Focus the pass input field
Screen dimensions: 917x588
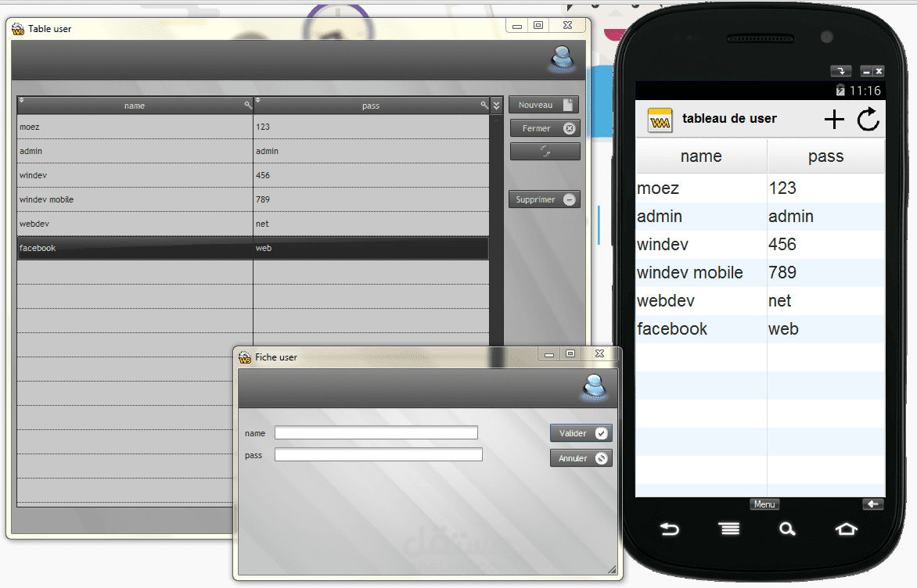point(379,455)
